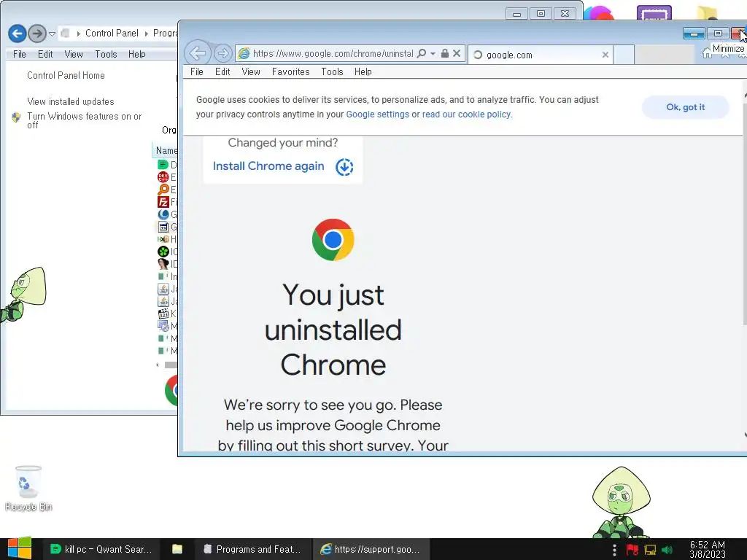The width and height of the screenshot is (747, 560).
Task: Click the security lock icon in the address bar
Action: (x=444, y=53)
